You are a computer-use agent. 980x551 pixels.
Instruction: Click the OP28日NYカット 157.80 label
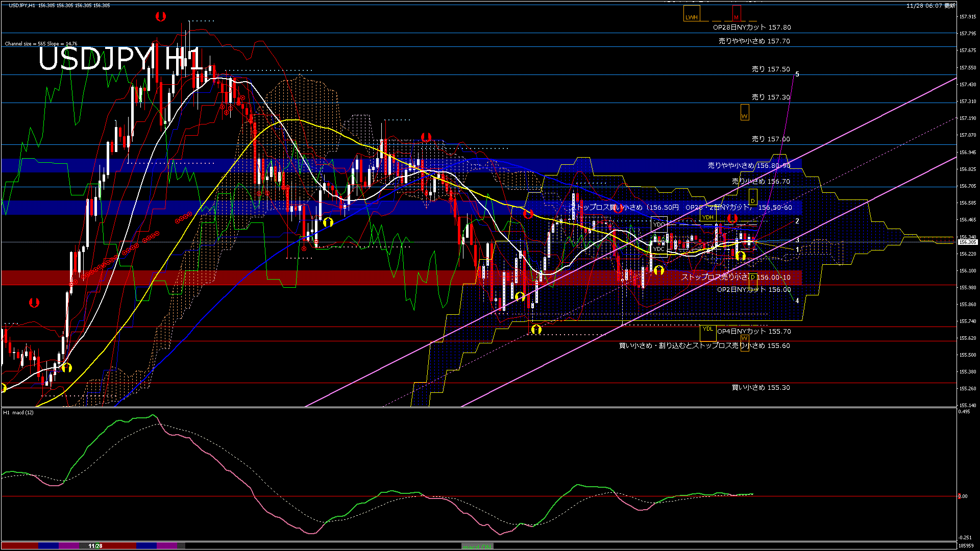point(751,28)
